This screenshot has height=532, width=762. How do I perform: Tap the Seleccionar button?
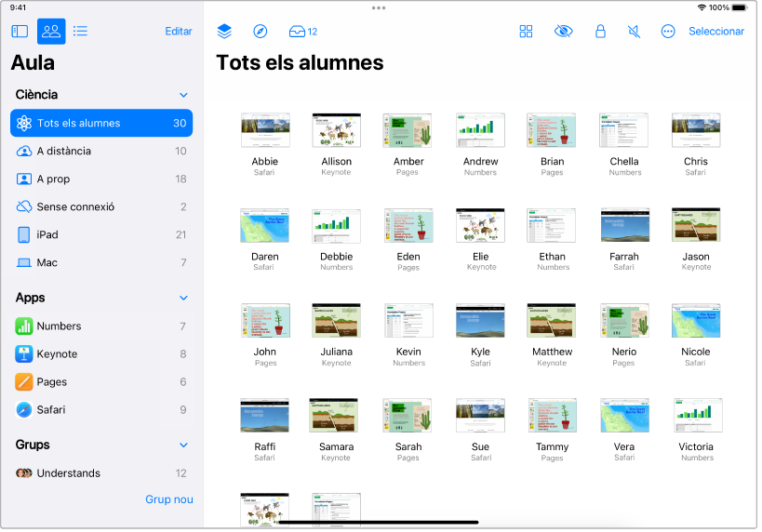click(x=716, y=32)
